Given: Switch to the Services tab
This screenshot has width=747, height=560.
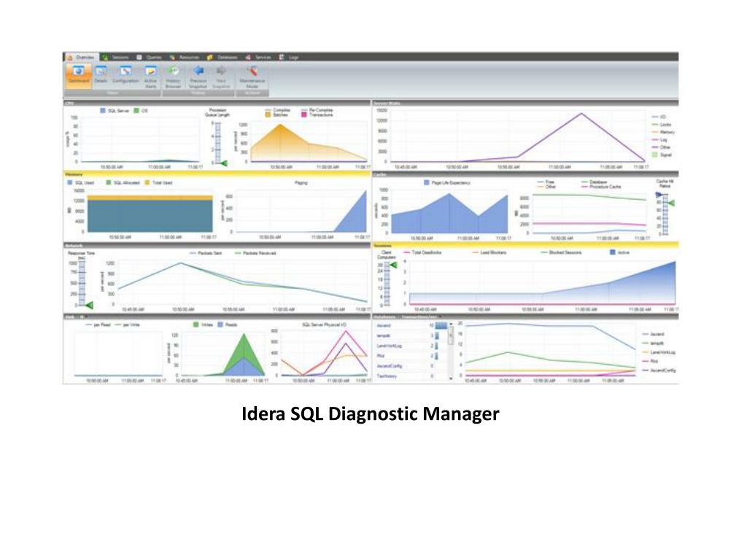Looking at the screenshot, I should click(x=258, y=57).
